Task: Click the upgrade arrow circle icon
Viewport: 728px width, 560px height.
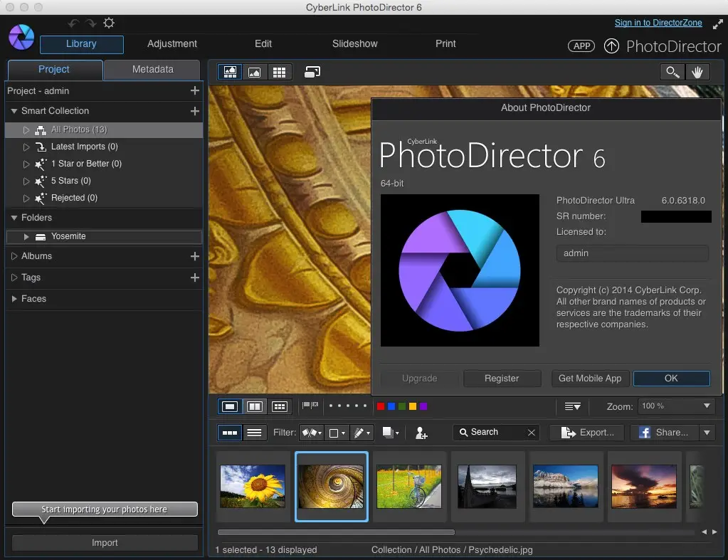Action: pyautogui.click(x=611, y=46)
